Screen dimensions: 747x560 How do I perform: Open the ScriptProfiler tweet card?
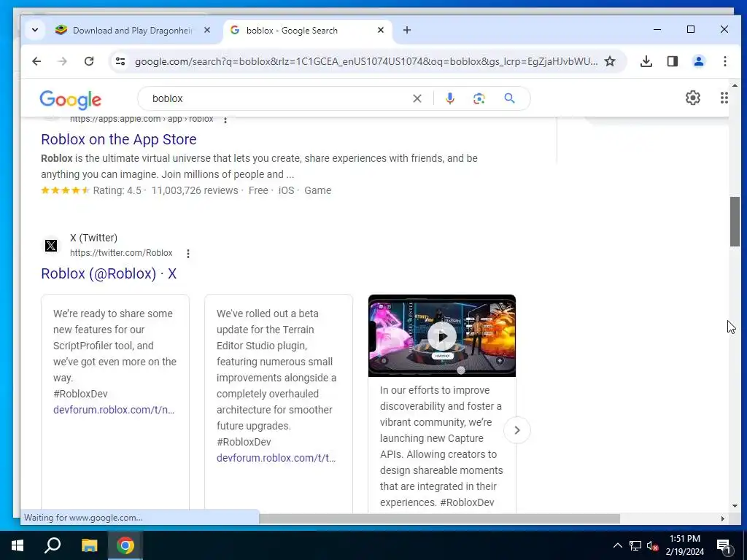[x=115, y=402]
